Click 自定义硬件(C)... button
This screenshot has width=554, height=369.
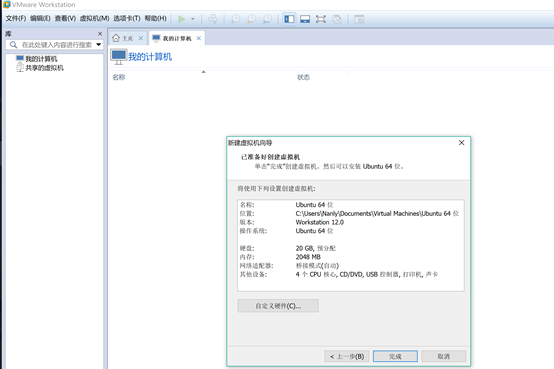tap(278, 306)
